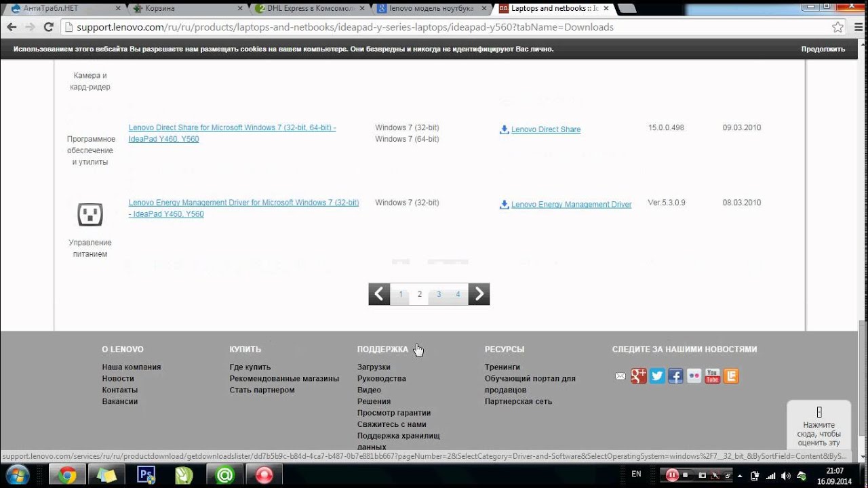Image resolution: width=868 pixels, height=488 pixels.
Task: Open the Вакансии footer link
Action: [120, 401]
